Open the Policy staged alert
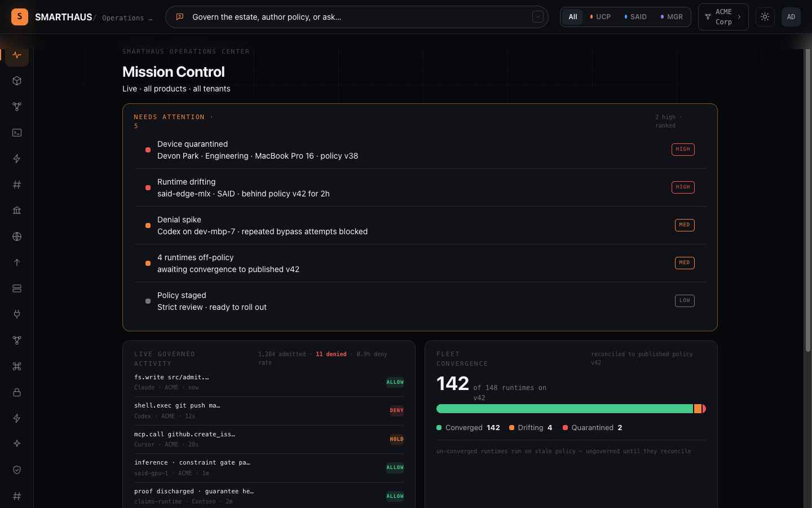 (x=420, y=301)
